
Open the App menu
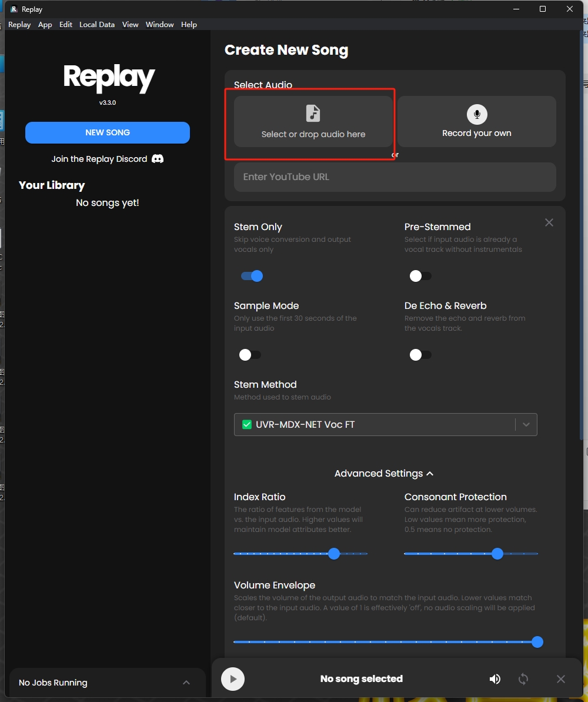pyautogui.click(x=45, y=25)
